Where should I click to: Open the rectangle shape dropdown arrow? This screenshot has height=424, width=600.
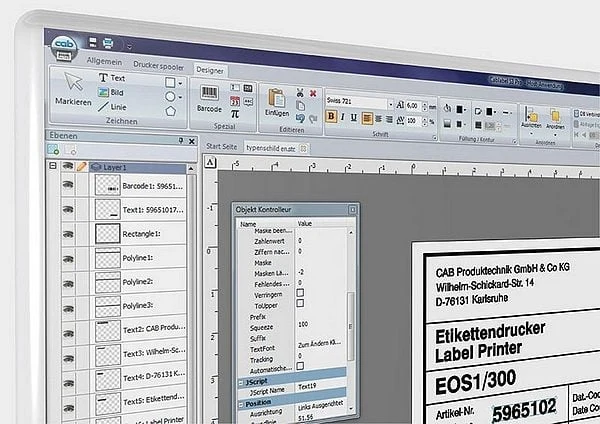(x=180, y=83)
